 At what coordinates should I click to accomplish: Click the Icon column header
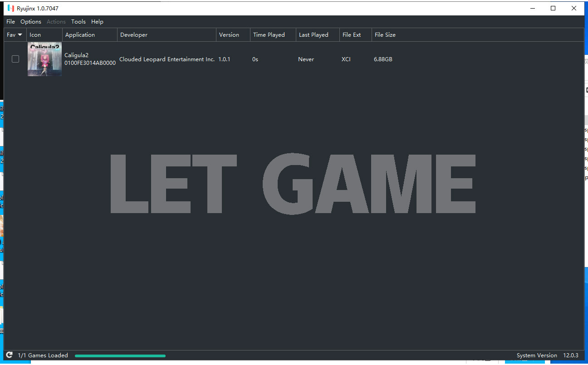tap(35, 35)
